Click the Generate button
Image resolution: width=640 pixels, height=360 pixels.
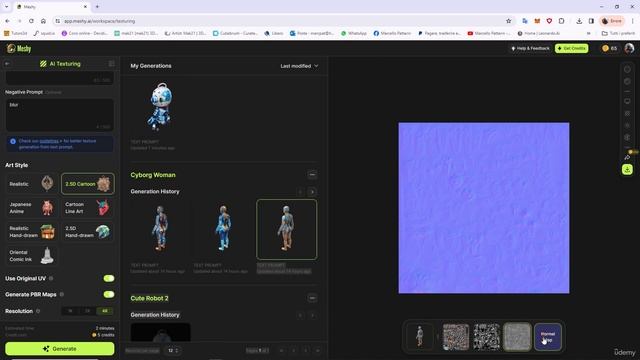pos(60,349)
